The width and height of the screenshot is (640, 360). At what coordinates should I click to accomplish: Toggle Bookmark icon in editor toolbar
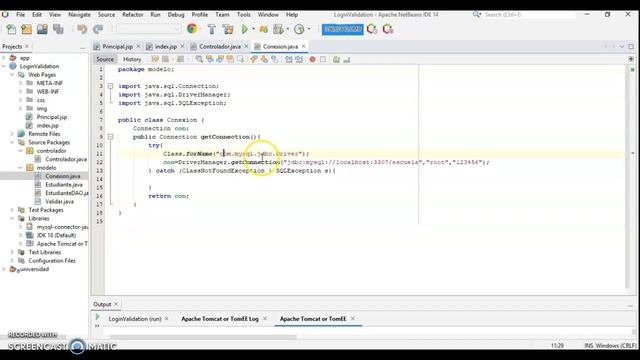click(275, 59)
